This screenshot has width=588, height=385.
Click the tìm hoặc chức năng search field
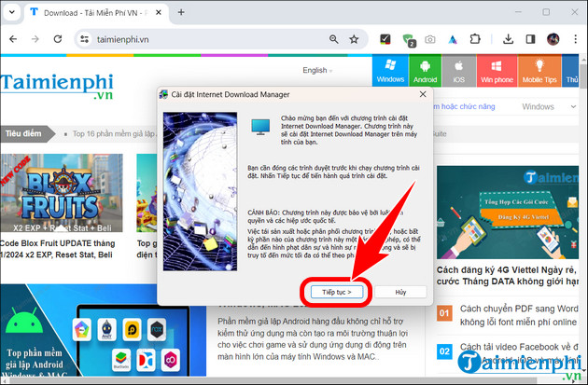click(x=465, y=106)
